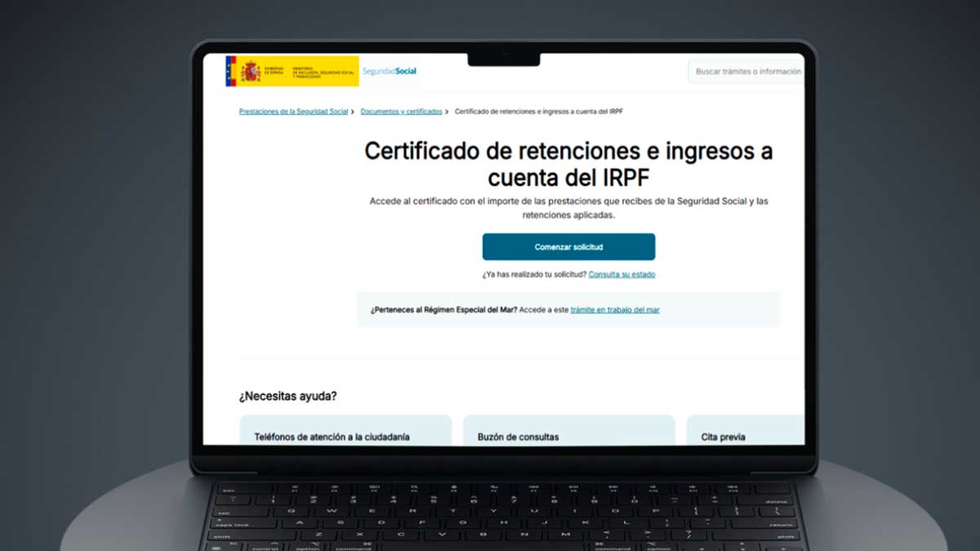Click the ¿Necesitas ayuda? section heading
The height and width of the screenshot is (551, 980).
(288, 395)
